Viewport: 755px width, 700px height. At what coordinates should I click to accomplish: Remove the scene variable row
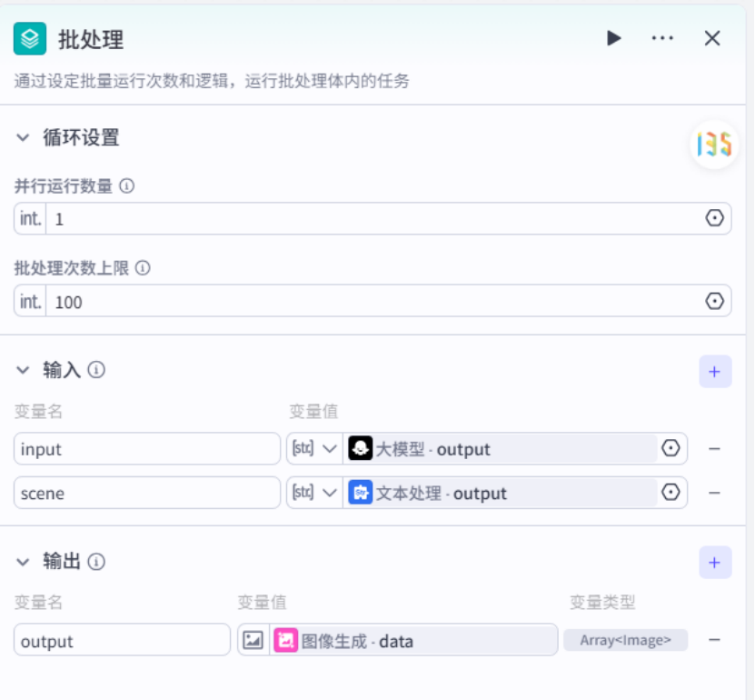point(714,493)
